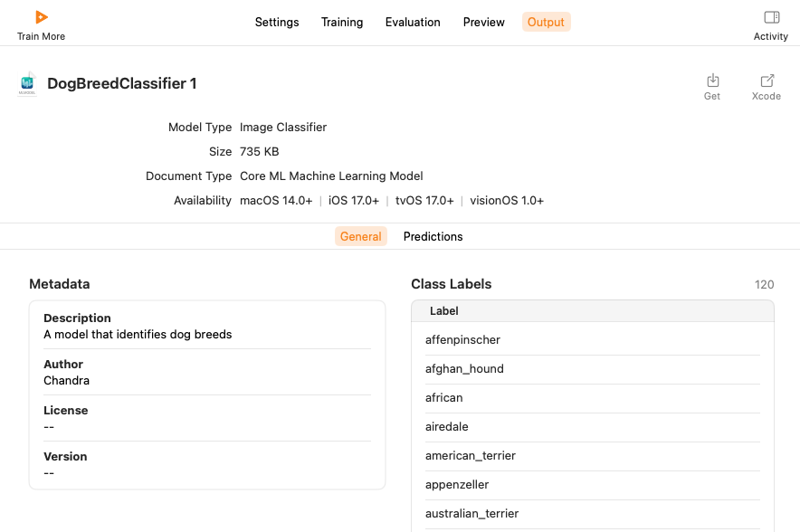This screenshot has height=532, width=800.
Task: Click the Train More play icon
Action: click(x=41, y=17)
